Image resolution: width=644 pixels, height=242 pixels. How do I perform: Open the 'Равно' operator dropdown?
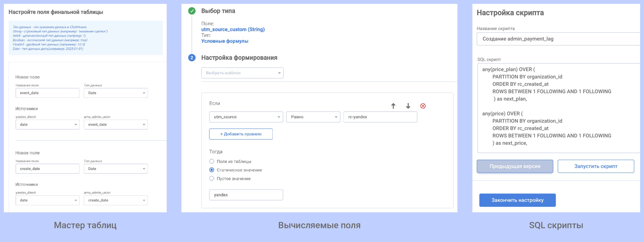(x=313, y=117)
